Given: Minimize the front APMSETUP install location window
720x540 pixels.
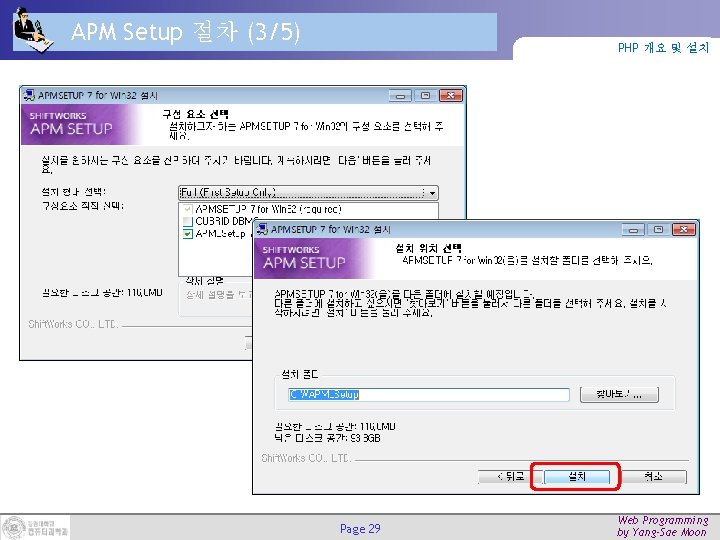Looking at the screenshot, I should point(633,229).
